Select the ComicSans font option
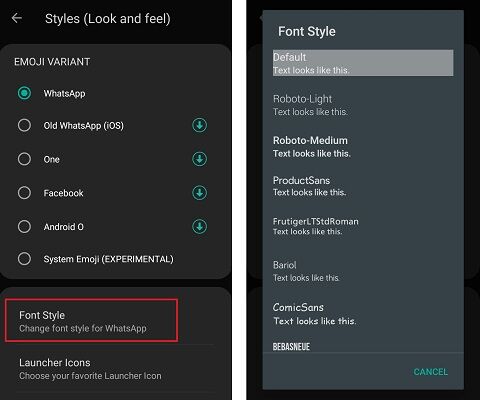480x400 pixels. [x=363, y=314]
